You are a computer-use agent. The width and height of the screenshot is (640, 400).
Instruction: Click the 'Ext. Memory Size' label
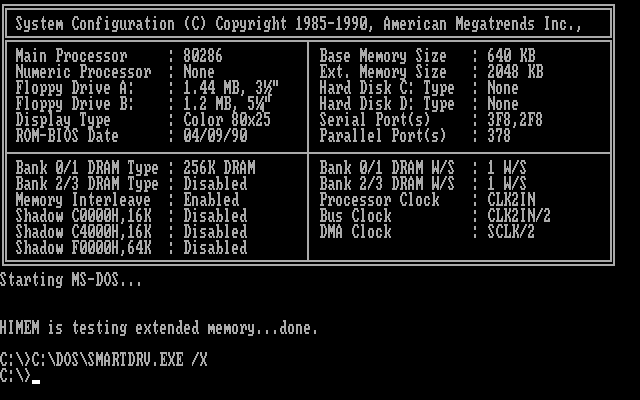coord(383,72)
